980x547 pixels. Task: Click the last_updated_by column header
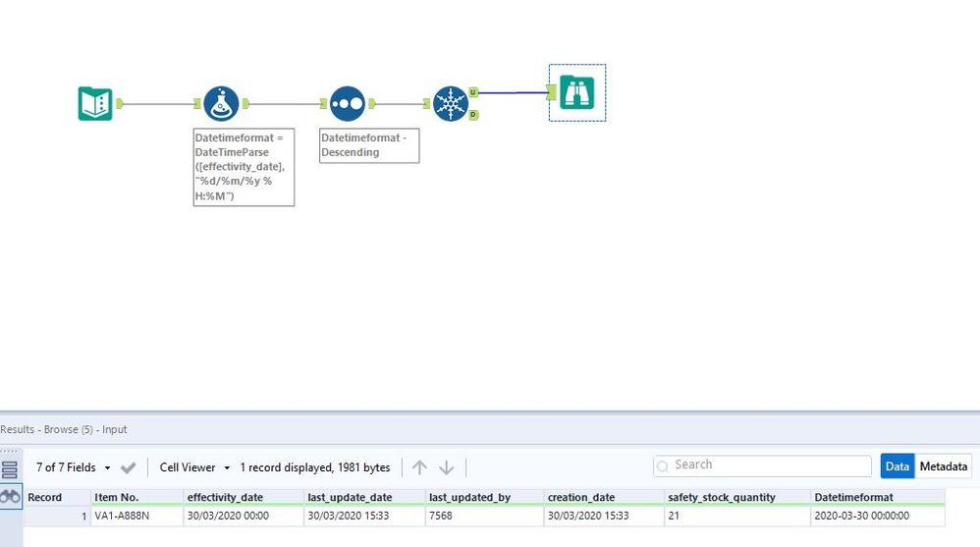[484, 498]
